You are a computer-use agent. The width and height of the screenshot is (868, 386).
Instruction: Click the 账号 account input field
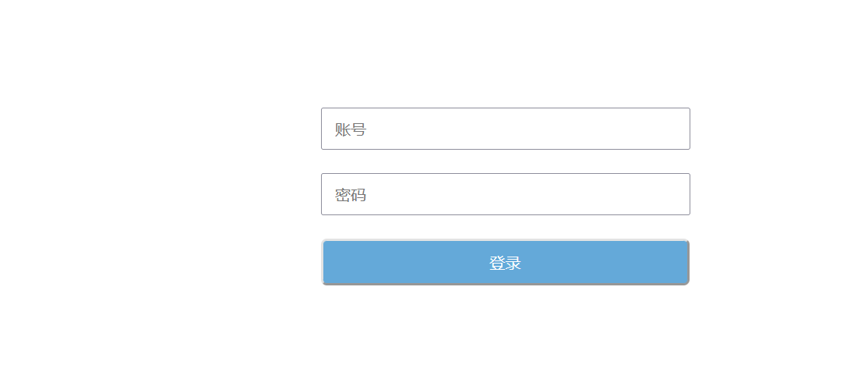(505, 129)
